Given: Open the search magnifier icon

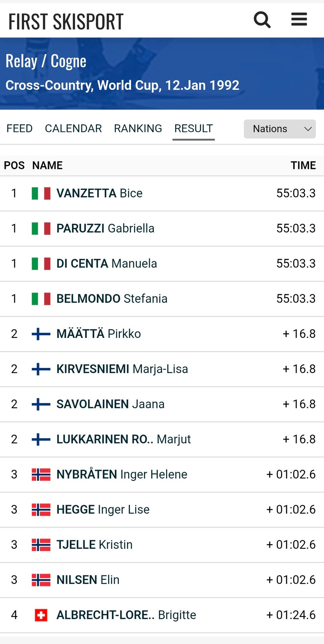Looking at the screenshot, I should (x=262, y=20).
